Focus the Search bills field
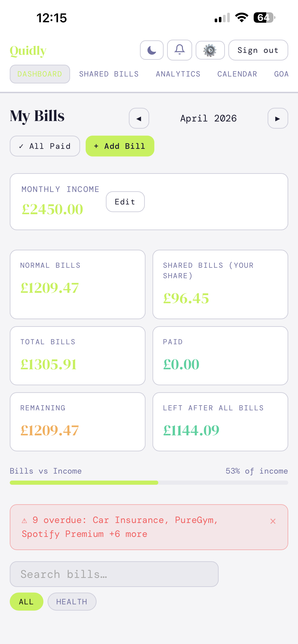This screenshot has height=644, width=298. tap(114, 574)
